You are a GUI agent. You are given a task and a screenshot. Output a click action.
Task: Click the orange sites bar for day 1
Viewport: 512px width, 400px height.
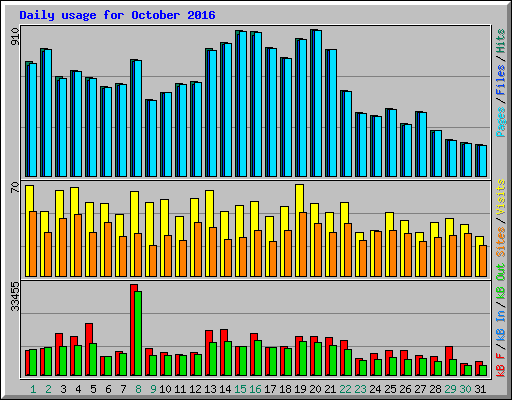(x=33, y=244)
